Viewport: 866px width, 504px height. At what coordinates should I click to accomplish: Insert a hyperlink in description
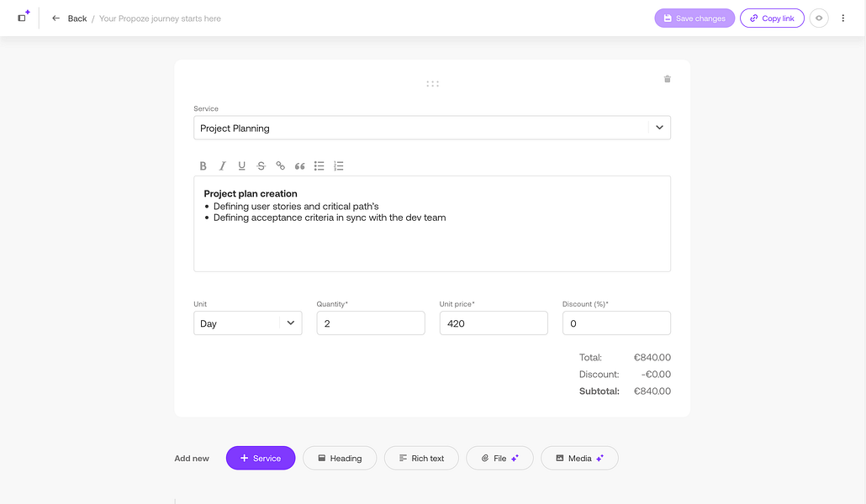coord(280,166)
